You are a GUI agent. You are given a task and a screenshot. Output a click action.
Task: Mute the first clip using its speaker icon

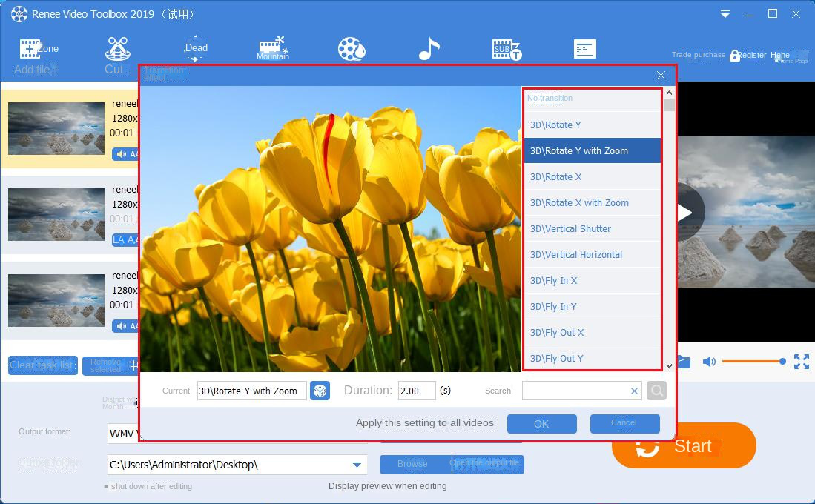(122, 154)
